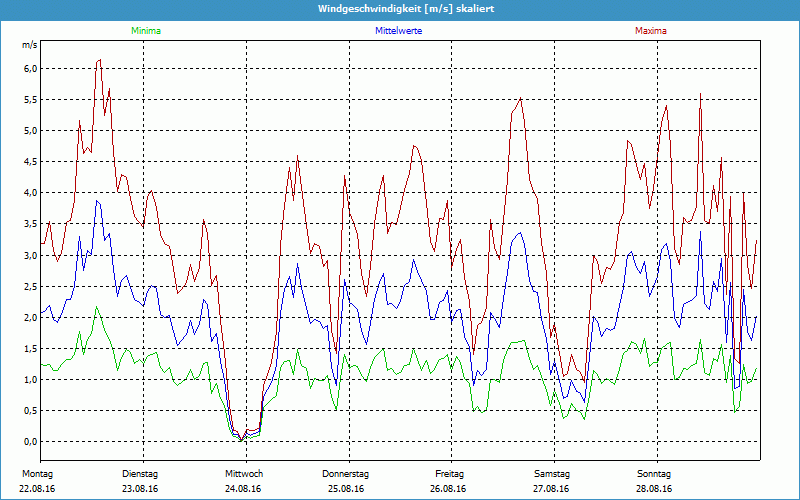Click the date 24.08.16

[243, 489]
